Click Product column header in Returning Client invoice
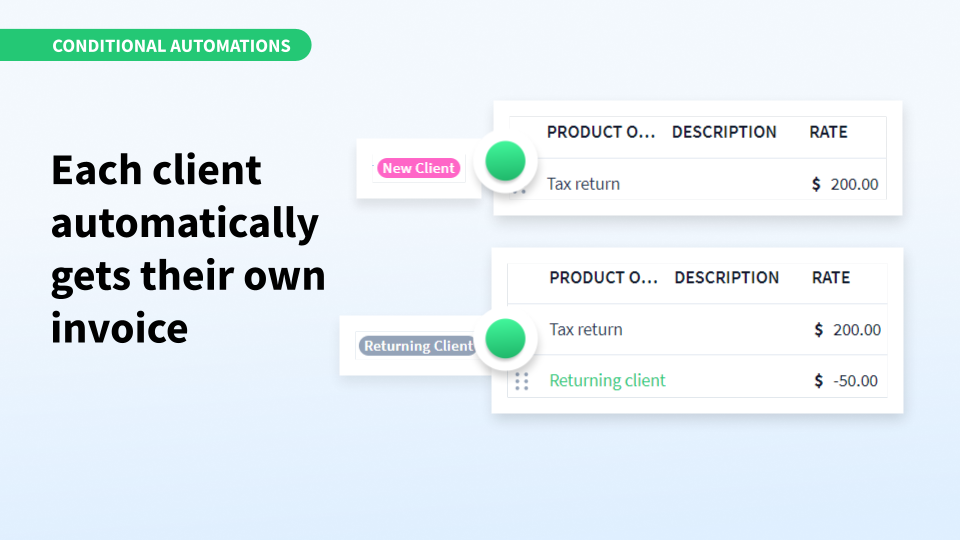This screenshot has width=960, height=540. click(603, 278)
